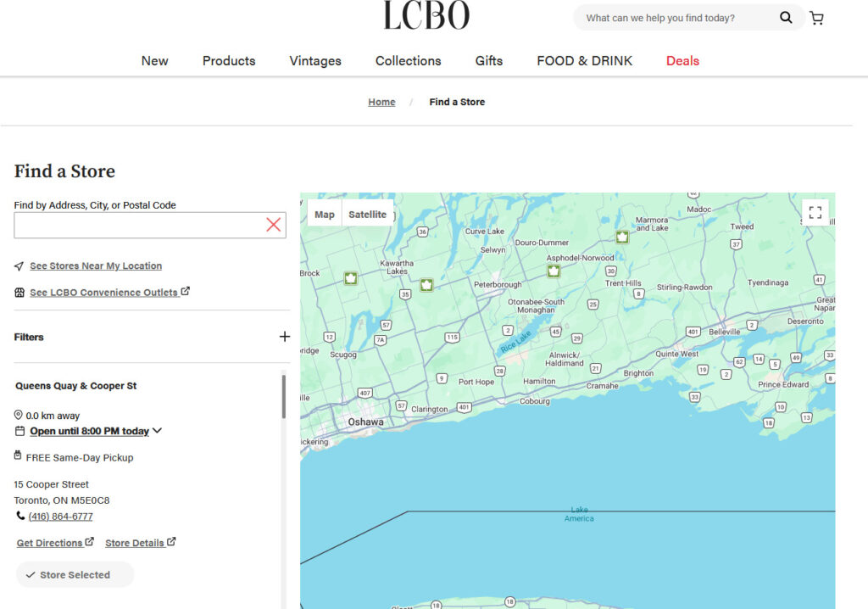Go to Home breadcrumb link
The width and height of the screenshot is (868, 609).
(381, 102)
